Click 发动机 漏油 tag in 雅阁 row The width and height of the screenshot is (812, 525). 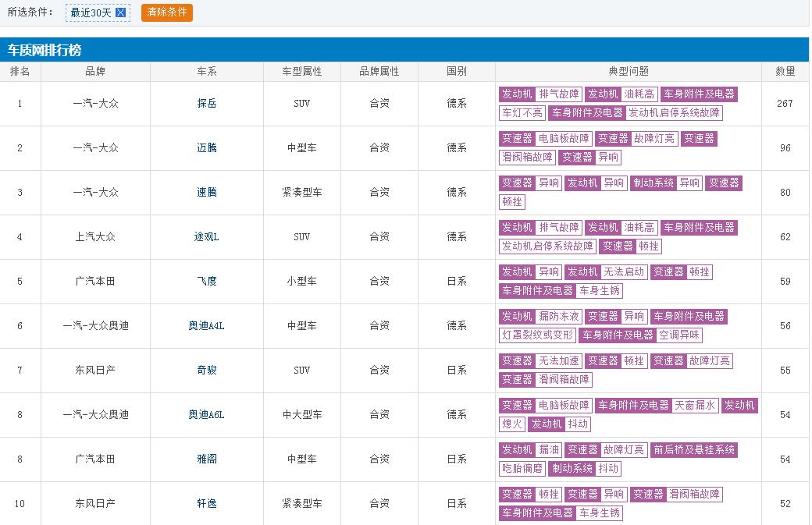530,450
